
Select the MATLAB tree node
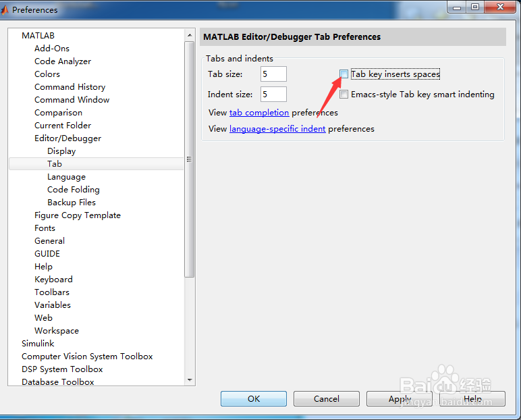[38, 36]
